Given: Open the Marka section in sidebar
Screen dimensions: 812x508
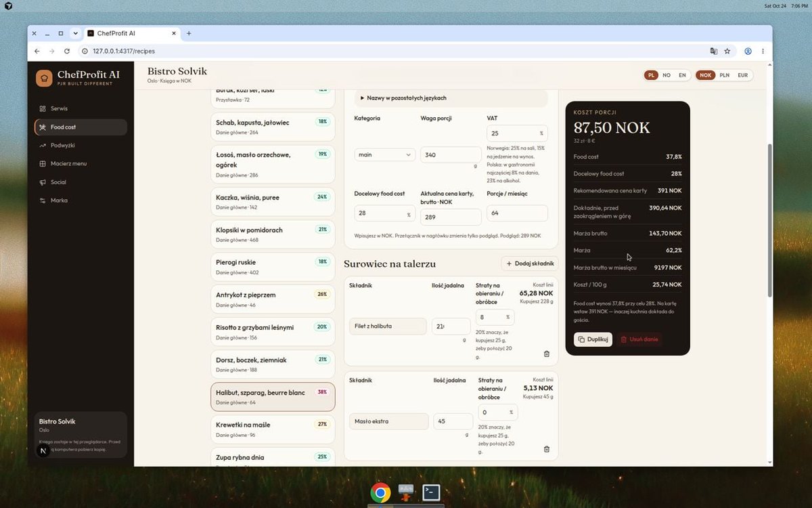Looking at the screenshot, I should click(x=81, y=200).
